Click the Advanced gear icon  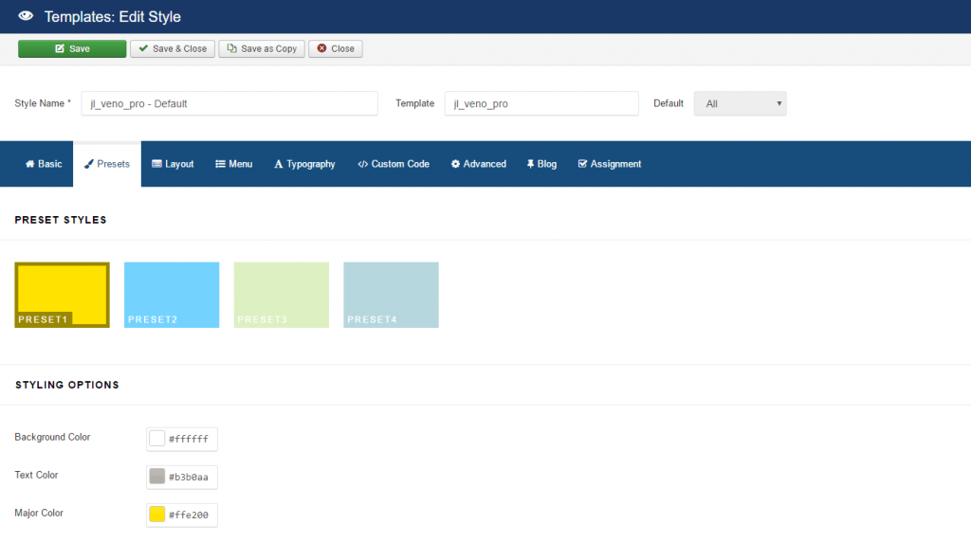454,163
